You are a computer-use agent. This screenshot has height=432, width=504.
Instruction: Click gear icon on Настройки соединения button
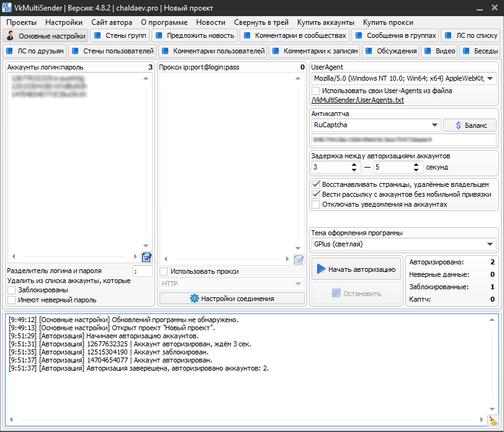click(194, 299)
